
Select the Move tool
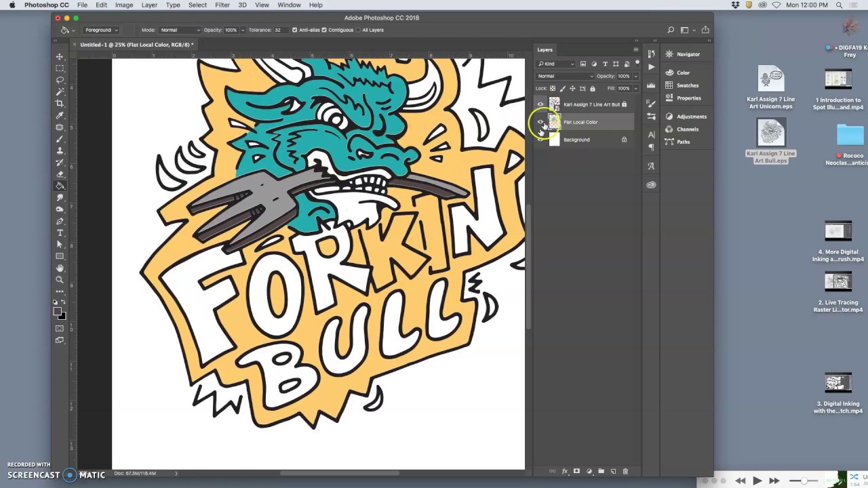(x=60, y=57)
